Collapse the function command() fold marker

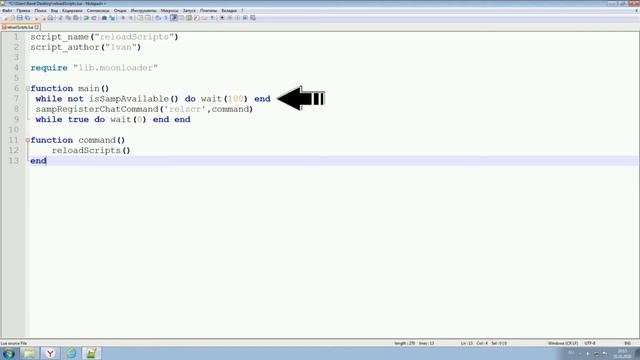[28, 140]
